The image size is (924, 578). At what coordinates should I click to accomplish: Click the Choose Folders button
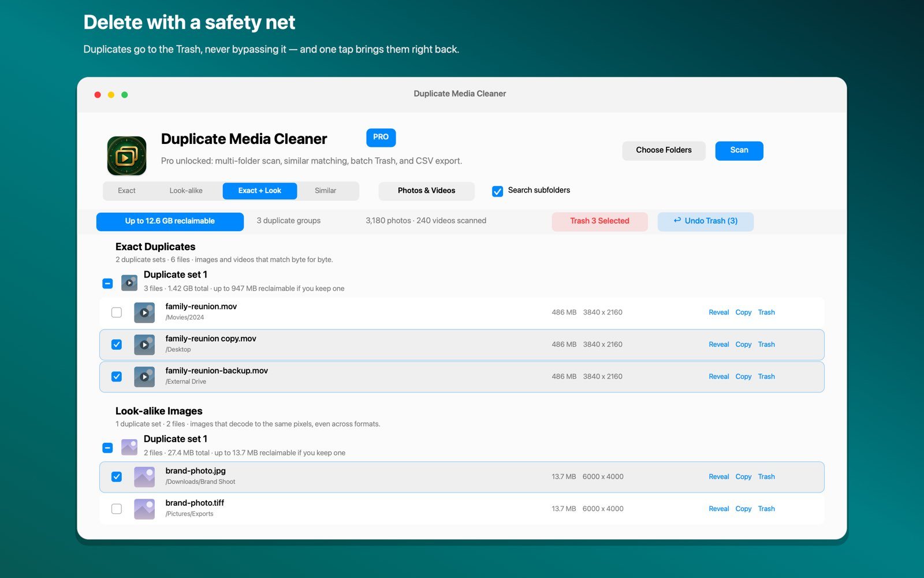pos(664,150)
